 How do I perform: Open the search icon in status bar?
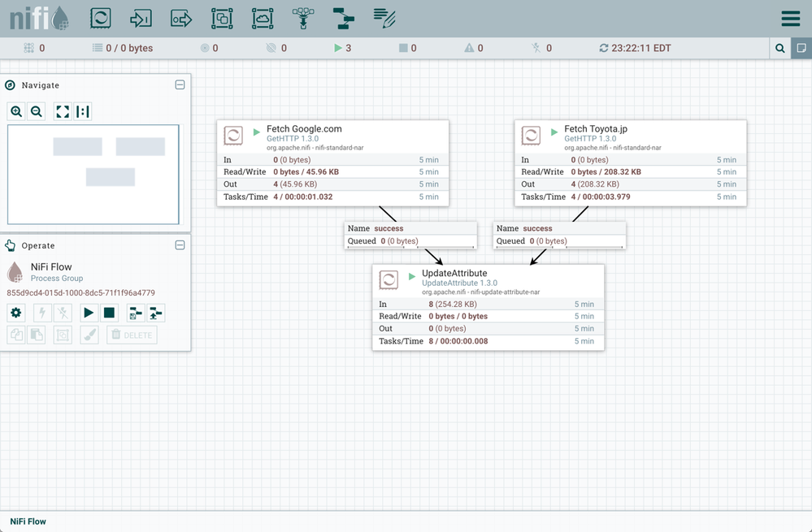[780, 49]
